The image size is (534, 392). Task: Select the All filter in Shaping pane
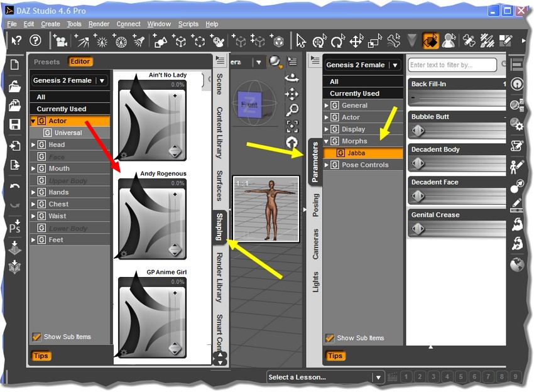[x=70, y=97]
